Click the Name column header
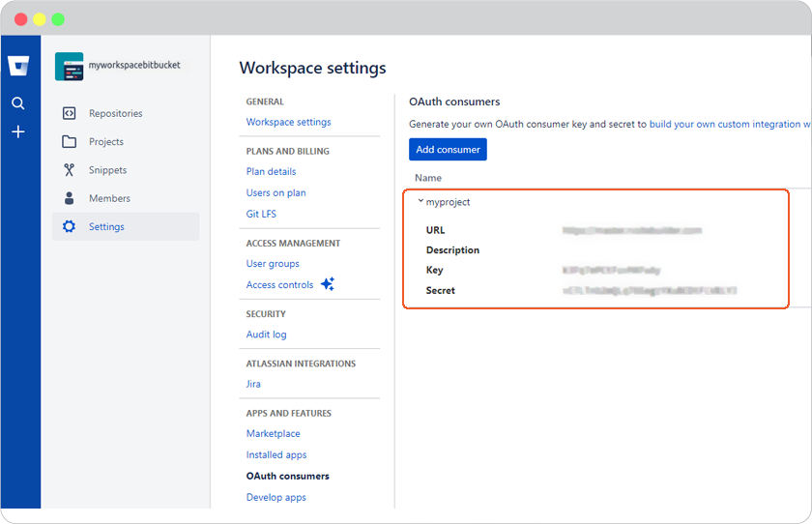Screen dimensions: 812x524 (x=428, y=178)
